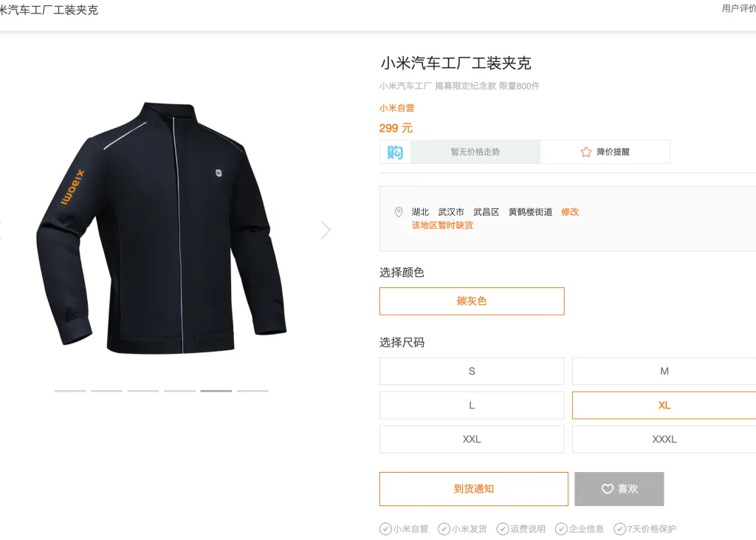Jump to the first image carousel indicator
756x540 pixels.
pyautogui.click(x=70, y=391)
